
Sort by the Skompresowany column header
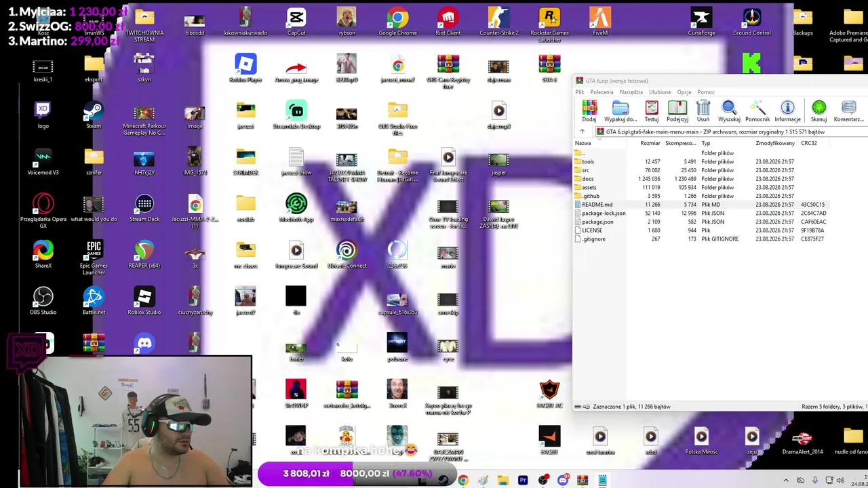coord(680,143)
